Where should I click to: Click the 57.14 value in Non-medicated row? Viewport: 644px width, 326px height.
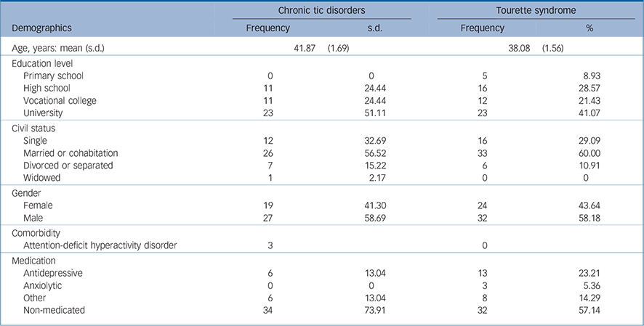pos(589,310)
